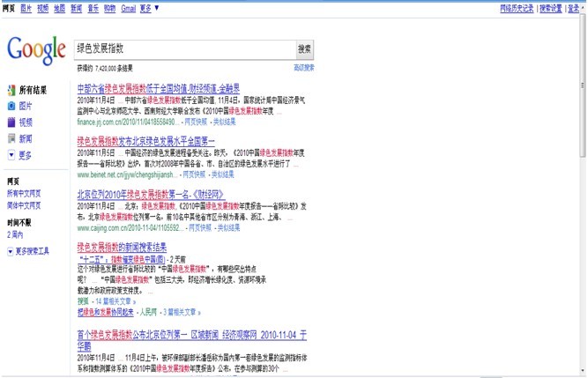588x378 pixels.
Task: Open 3 篇相关文章 link
Action: [182, 312]
